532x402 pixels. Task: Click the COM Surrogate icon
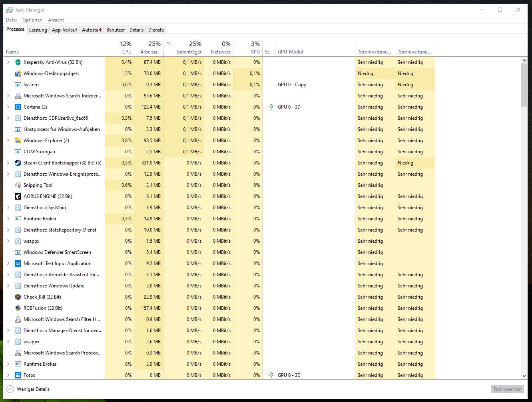[18, 152]
